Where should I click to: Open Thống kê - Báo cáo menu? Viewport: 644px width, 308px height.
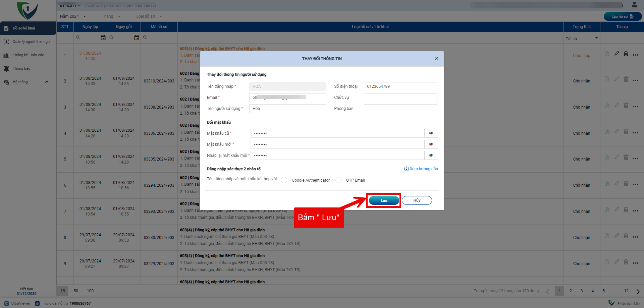click(28, 55)
